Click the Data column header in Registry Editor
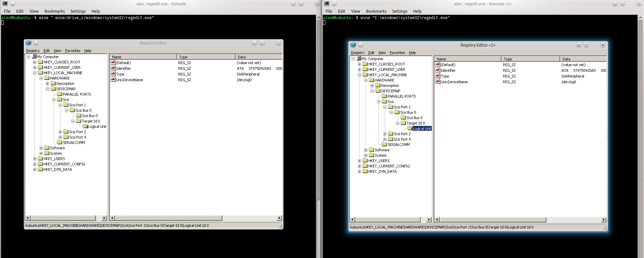644x258 pixels. point(259,57)
